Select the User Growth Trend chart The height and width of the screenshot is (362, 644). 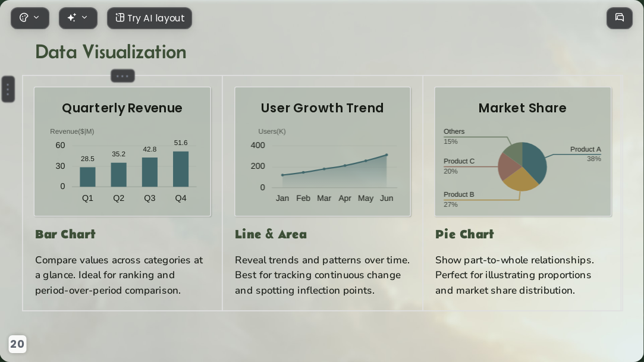[322, 152]
